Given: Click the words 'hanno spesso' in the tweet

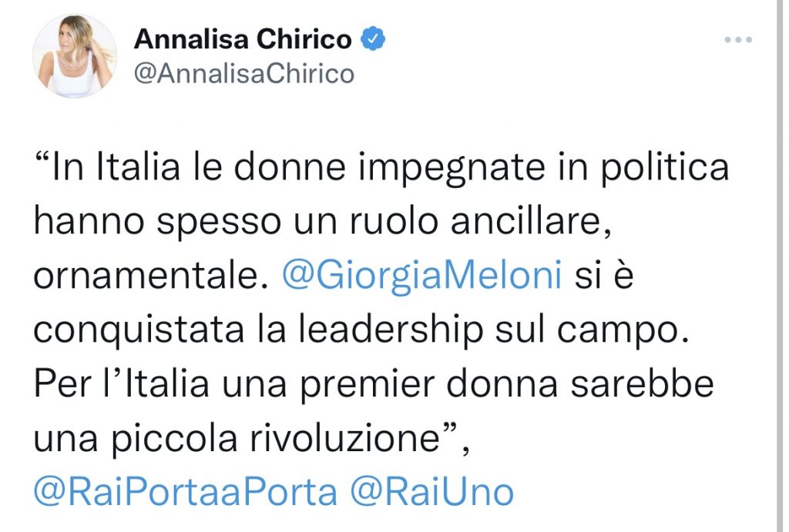Looking at the screenshot, I should [x=157, y=223].
